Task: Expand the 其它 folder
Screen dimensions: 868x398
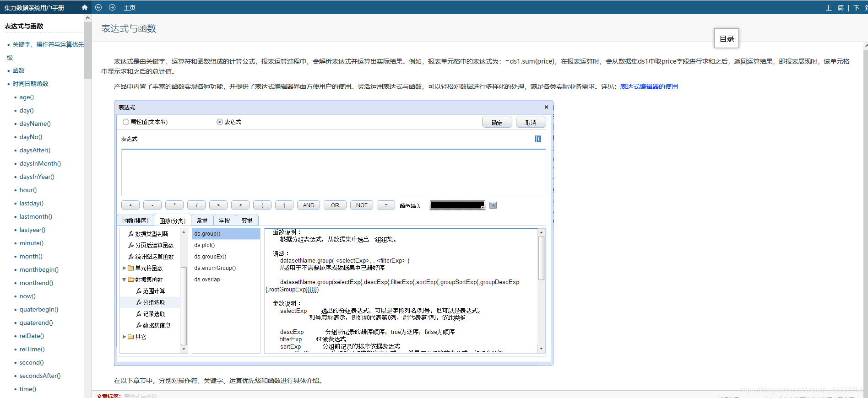Action: click(x=124, y=337)
